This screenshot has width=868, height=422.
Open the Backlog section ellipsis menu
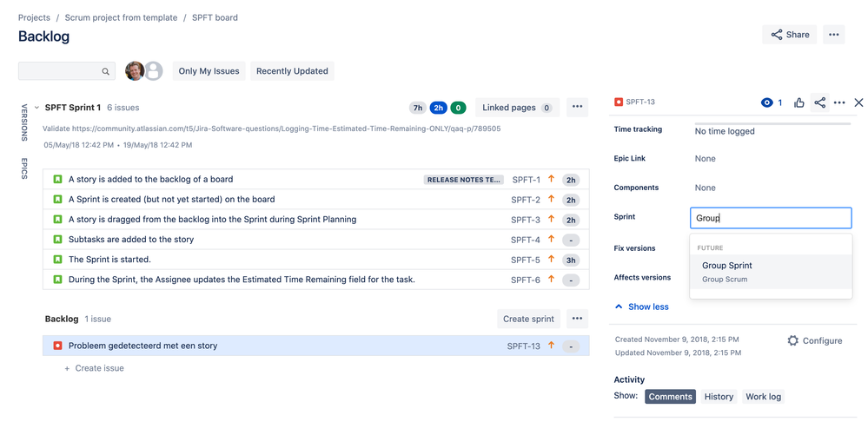tap(578, 319)
